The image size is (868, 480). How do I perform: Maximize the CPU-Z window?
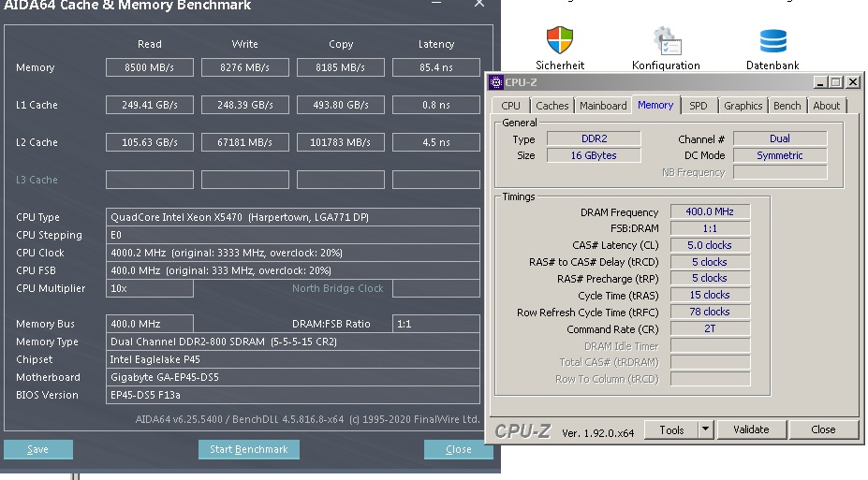click(x=836, y=82)
